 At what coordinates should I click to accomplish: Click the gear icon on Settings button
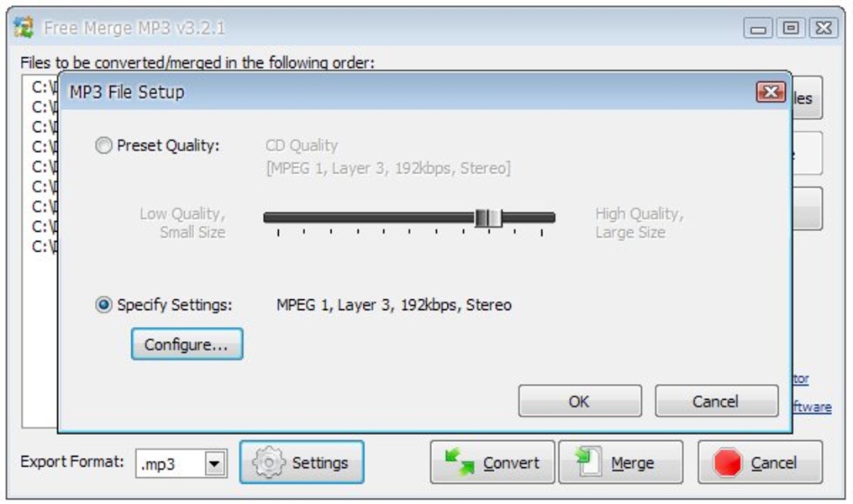268,462
